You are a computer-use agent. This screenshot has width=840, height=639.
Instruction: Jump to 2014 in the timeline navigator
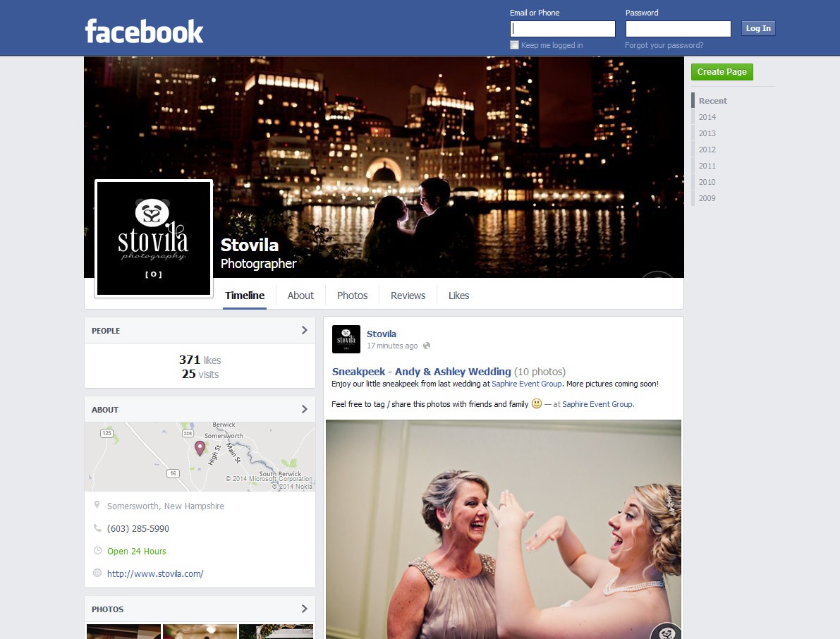click(707, 117)
